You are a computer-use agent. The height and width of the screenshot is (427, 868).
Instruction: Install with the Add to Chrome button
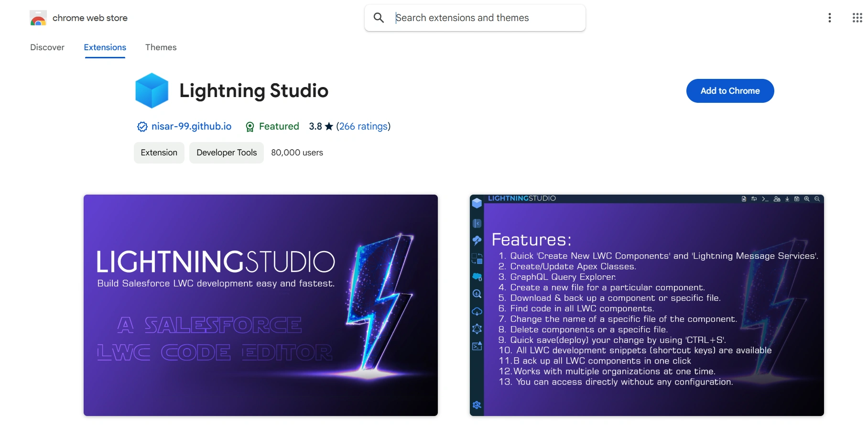(730, 91)
